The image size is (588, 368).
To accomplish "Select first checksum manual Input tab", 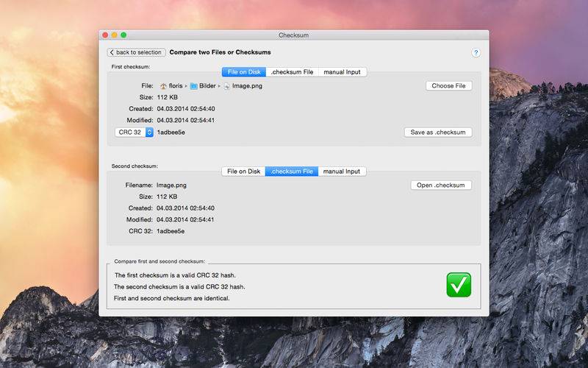I will [x=342, y=71].
